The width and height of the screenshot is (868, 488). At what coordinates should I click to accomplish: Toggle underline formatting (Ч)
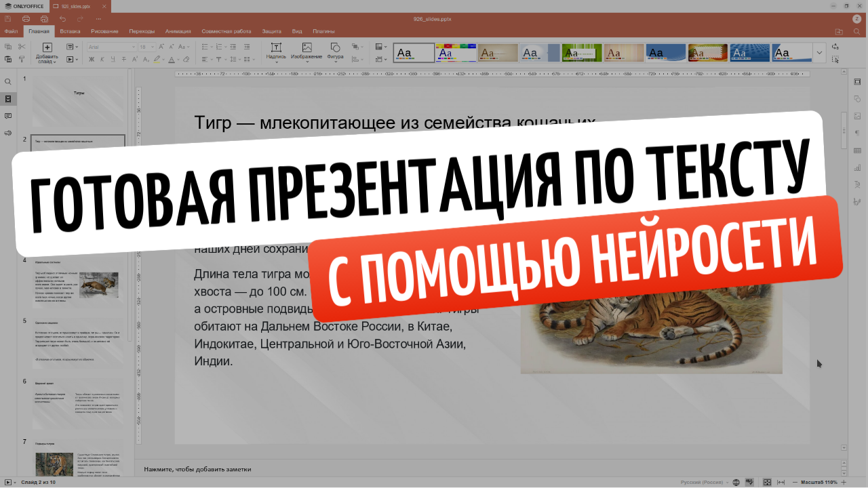coord(113,60)
